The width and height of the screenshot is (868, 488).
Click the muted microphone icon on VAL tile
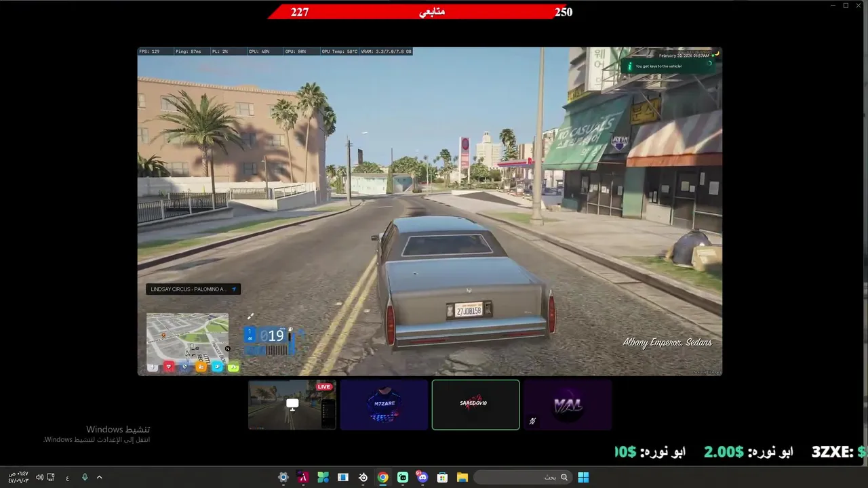click(x=532, y=421)
